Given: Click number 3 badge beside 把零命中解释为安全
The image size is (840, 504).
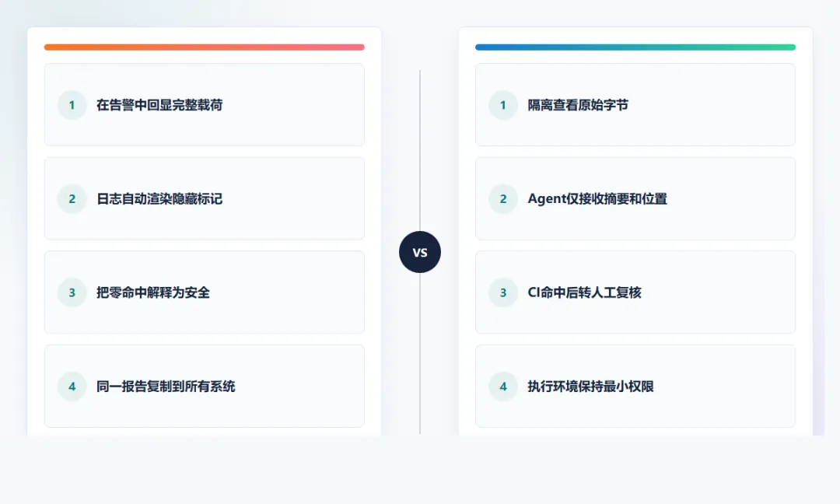Looking at the screenshot, I should [72, 292].
